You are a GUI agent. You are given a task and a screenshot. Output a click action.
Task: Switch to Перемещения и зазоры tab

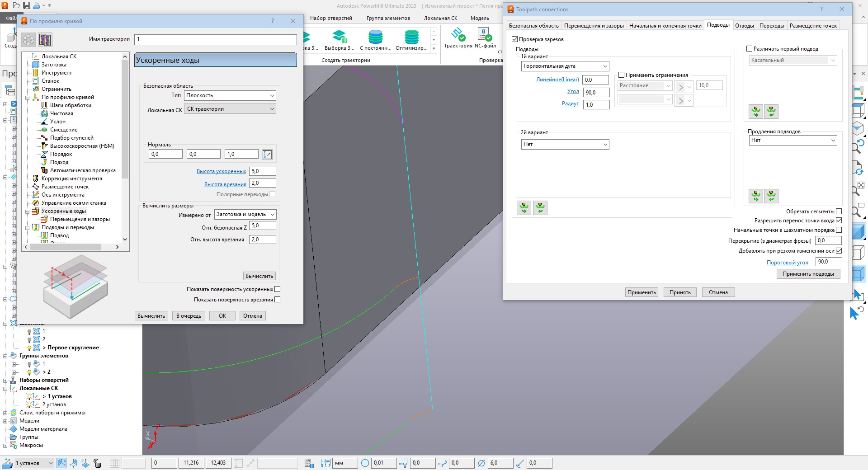point(594,26)
